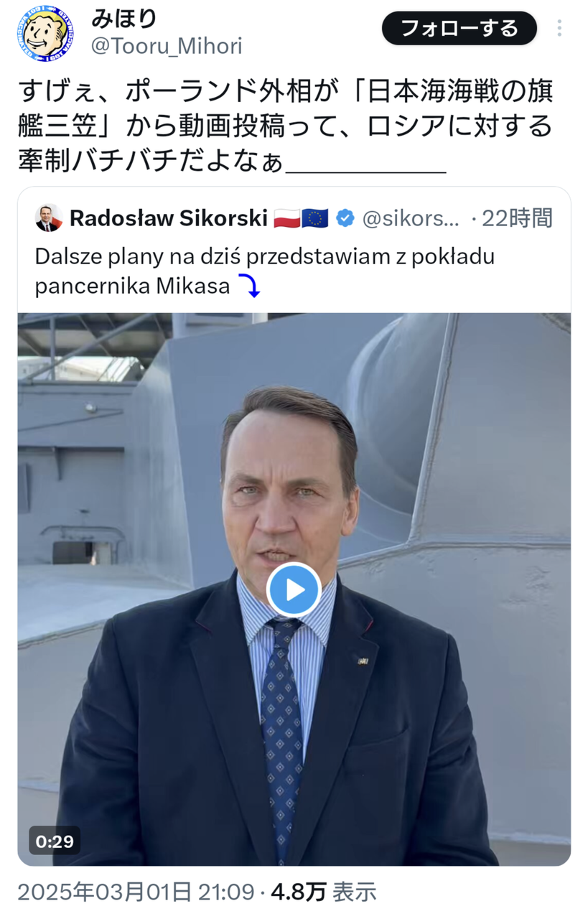
Task: Tap the 22時間 timestamp of the quoted tweet
Action: click(517, 218)
